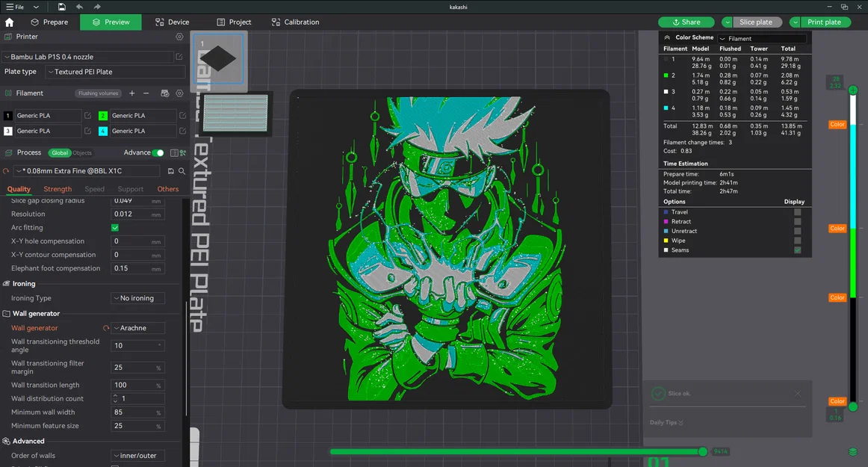This screenshot has width=868, height=467.
Task: Open the Plate type dropdown
Action: [x=115, y=72]
